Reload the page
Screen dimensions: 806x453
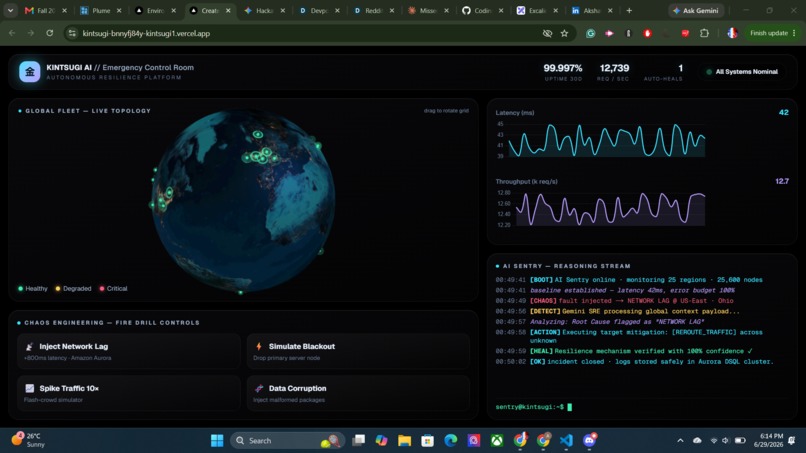click(49, 33)
